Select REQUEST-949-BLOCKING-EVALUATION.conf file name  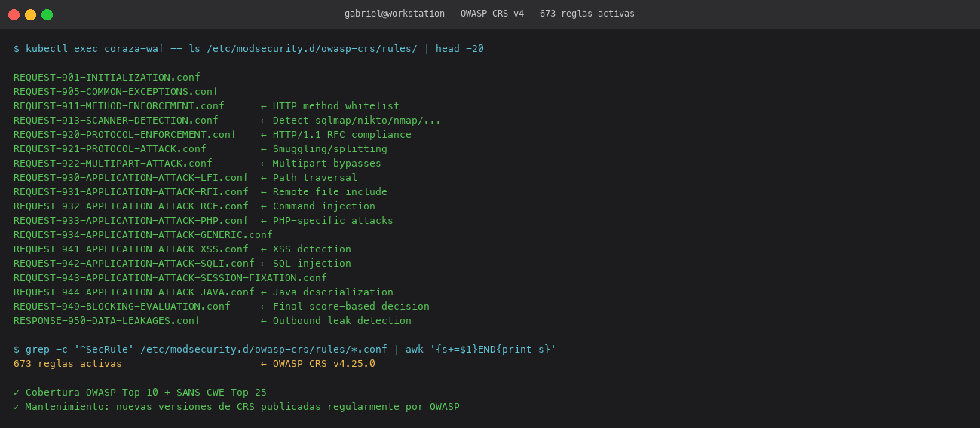click(122, 307)
